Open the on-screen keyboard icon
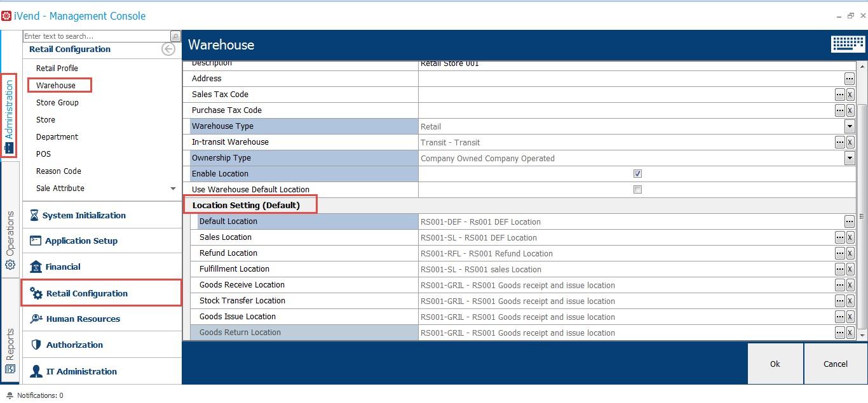The image size is (868, 403). click(x=848, y=44)
